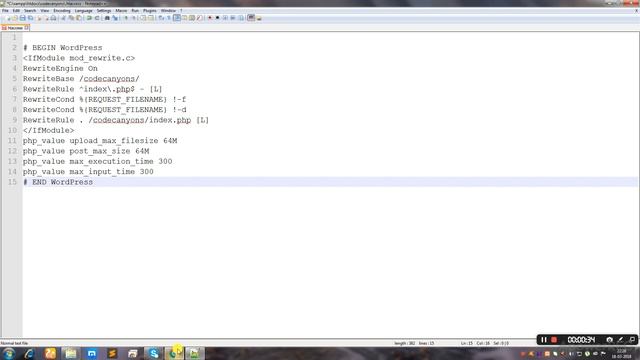Click the Replace toolbar icon
640x360 pixels.
[115, 18]
